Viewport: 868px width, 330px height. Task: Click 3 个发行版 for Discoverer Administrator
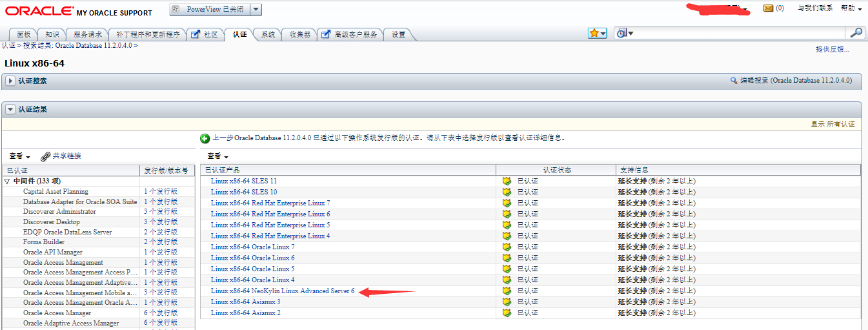coord(161,212)
